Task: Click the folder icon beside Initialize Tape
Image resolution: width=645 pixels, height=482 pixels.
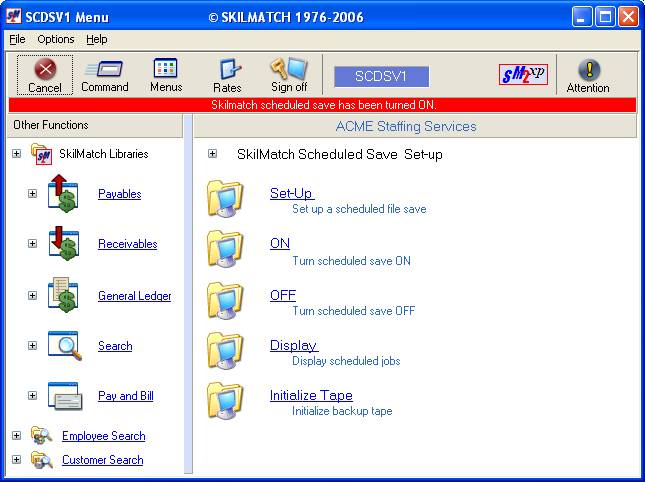Action: (x=225, y=401)
